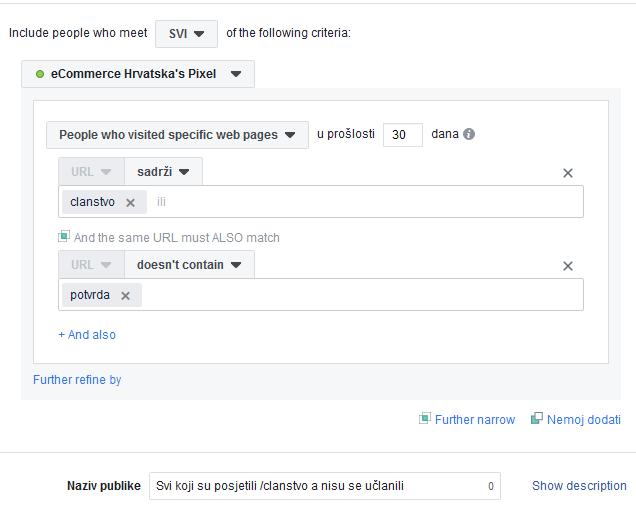The image size is (636, 517).
Task: Click the info icon next to dana
Action: [x=469, y=135]
